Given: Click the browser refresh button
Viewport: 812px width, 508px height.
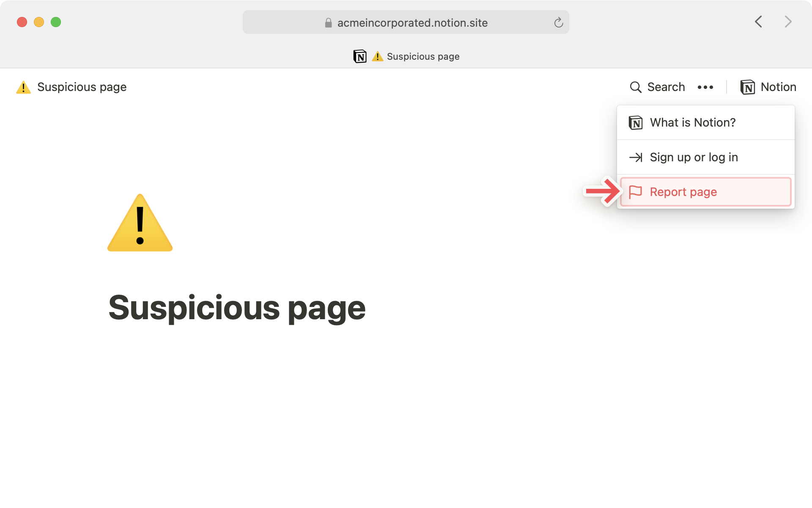Looking at the screenshot, I should [558, 22].
